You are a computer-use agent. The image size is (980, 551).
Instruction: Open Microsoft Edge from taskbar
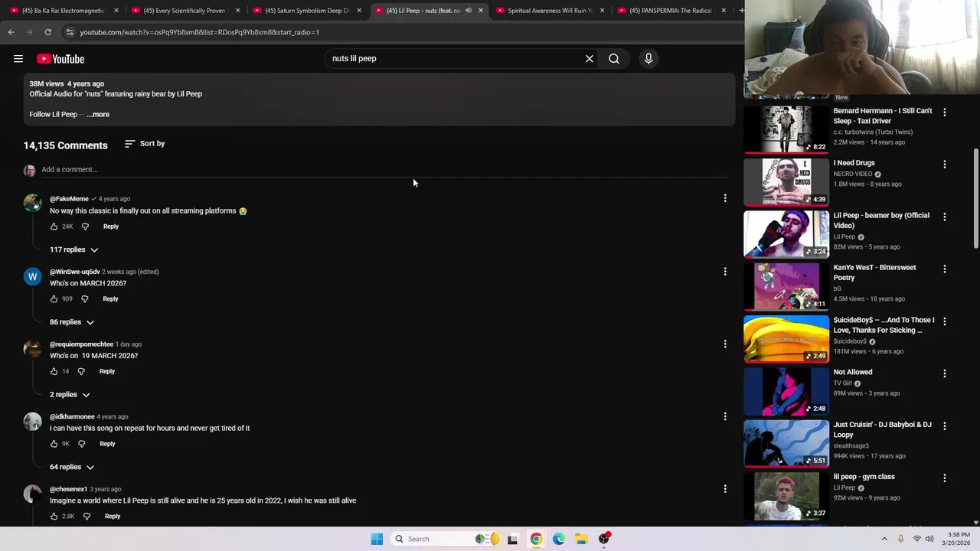[x=559, y=539]
